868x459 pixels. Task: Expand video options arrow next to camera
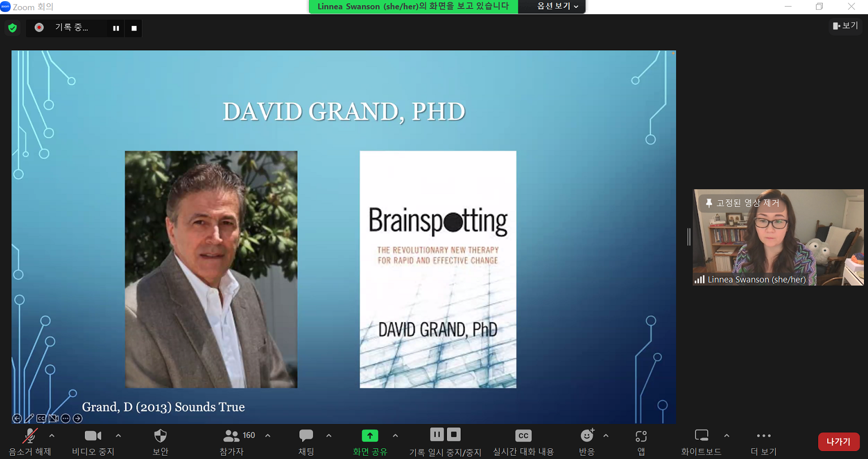click(118, 435)
